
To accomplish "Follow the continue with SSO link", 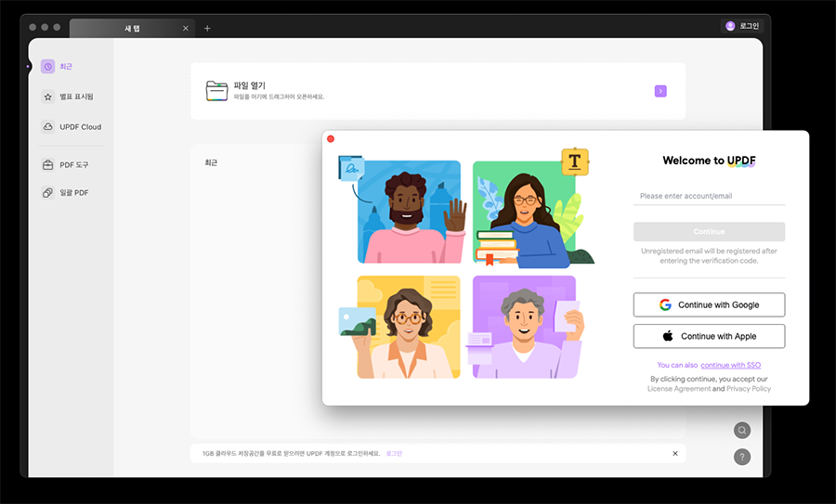I will point(730,365).
